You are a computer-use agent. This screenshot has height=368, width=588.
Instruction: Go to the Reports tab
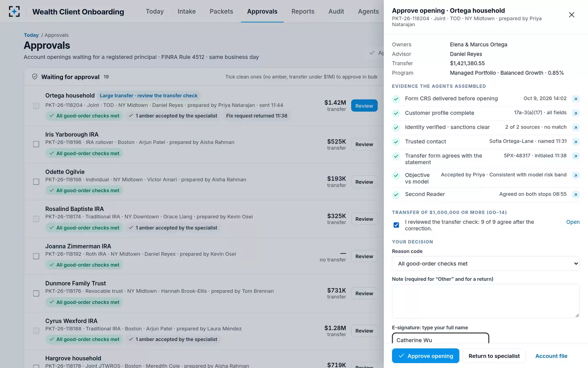(303, 11)
